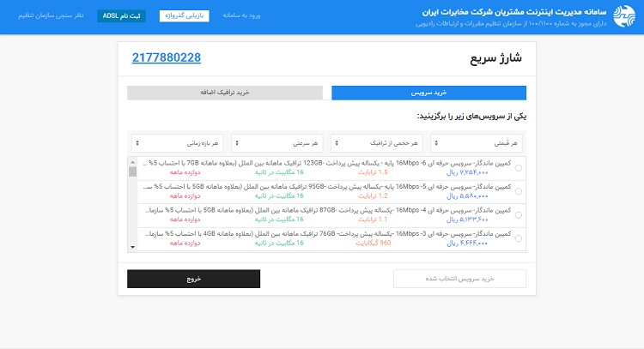Switch to the 'خرید سرویس' tab
Screen dimensions: 644x349
[x=428, y=93]
